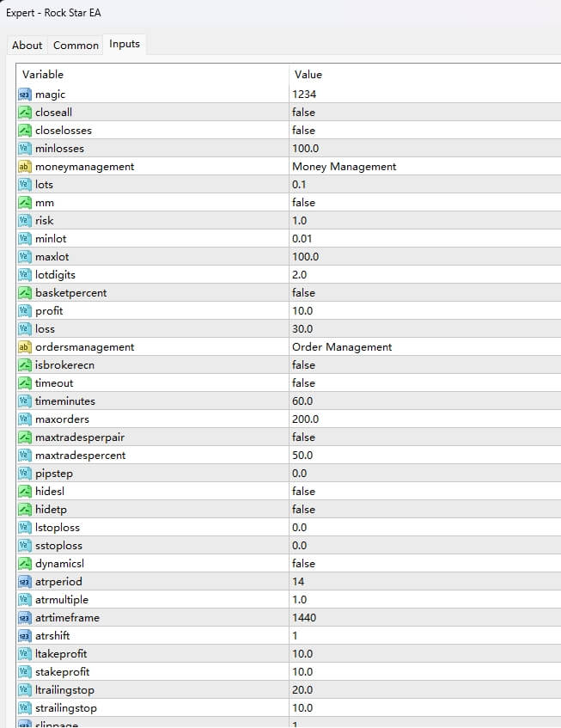Click the boolean icon beside closeall
The height and width of the screenshot is (728, 561).
pyautogui.click(x=25, y=113)
